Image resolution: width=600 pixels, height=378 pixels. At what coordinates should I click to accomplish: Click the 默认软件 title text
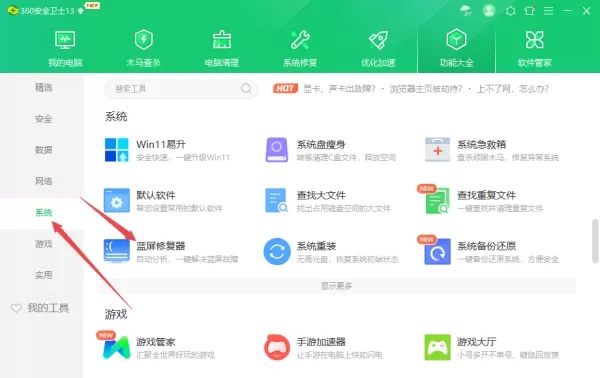pos(156,195)
